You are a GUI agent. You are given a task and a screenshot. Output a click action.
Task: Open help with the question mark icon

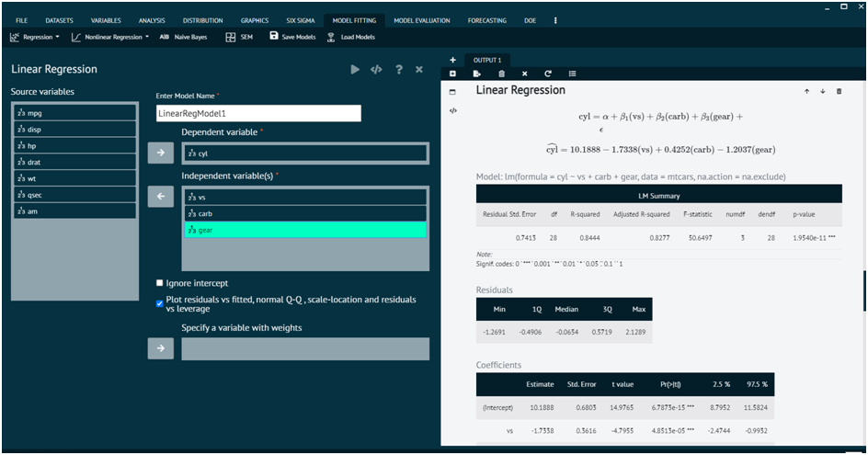coord(398,70)
